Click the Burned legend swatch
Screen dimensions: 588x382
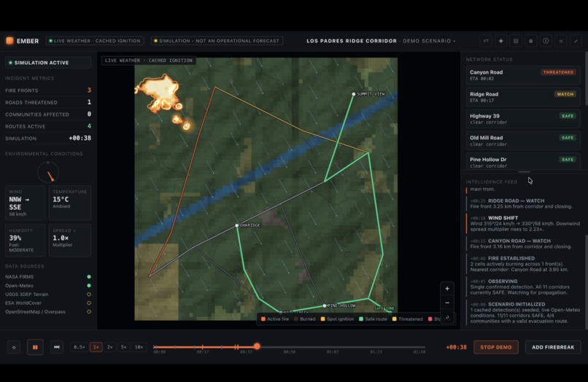click(296, 319)
